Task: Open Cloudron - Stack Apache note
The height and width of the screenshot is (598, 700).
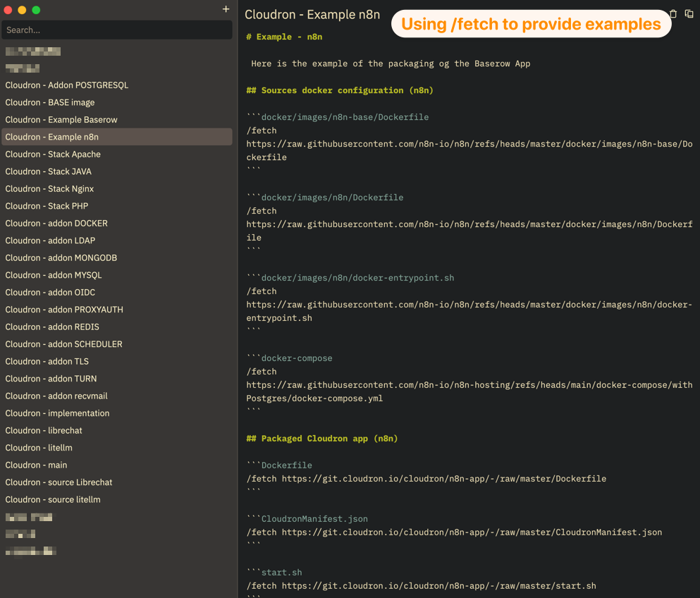Action: 117,154
